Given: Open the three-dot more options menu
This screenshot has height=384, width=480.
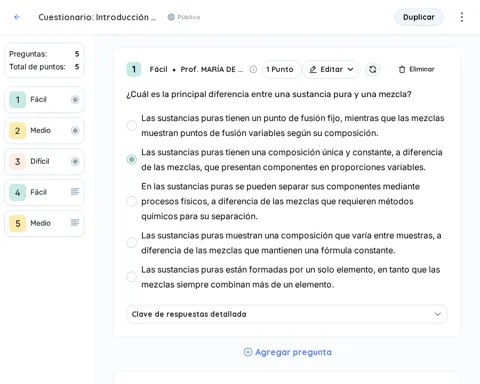Looking at the screenshot, I should [x=462, y=17].
